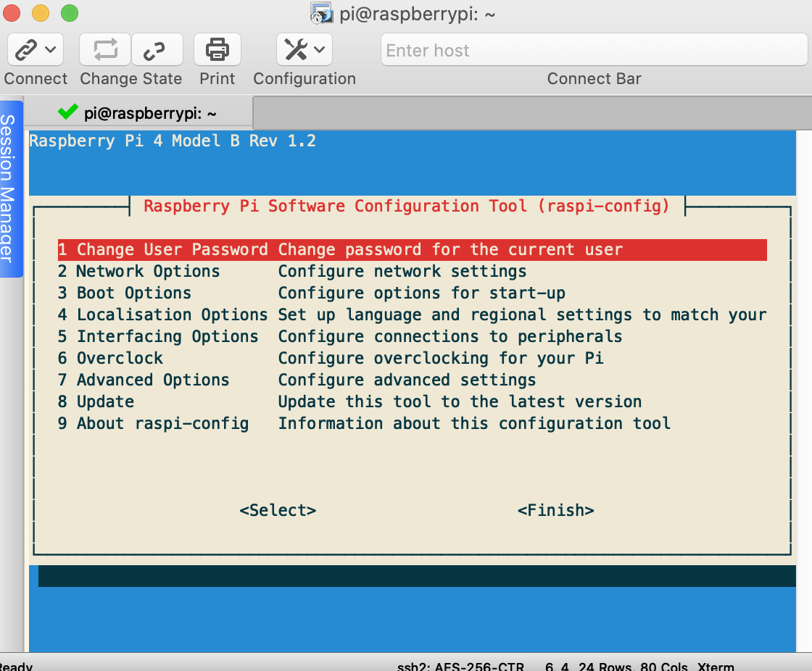Click the Print toolbar label
812x671 pixels.
(x=217, y=79)
